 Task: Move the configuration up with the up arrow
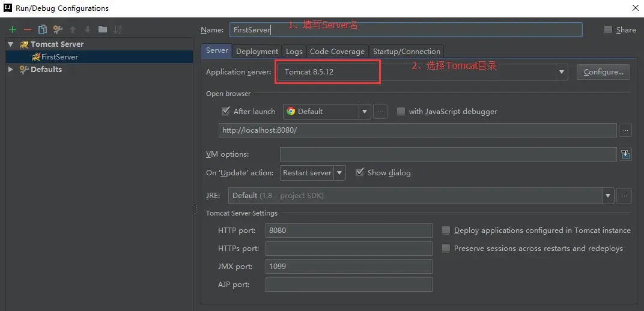click(73, 29)
